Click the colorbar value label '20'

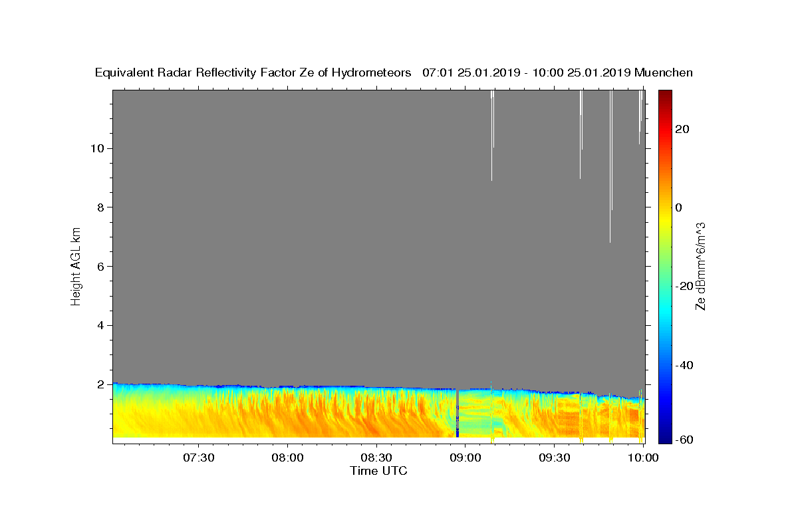(682, 129)
